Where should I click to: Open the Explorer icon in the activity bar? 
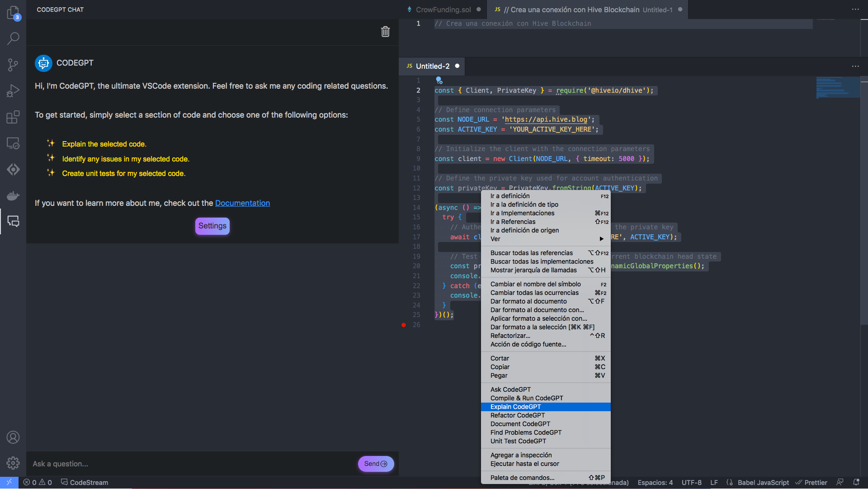[13, 13]
